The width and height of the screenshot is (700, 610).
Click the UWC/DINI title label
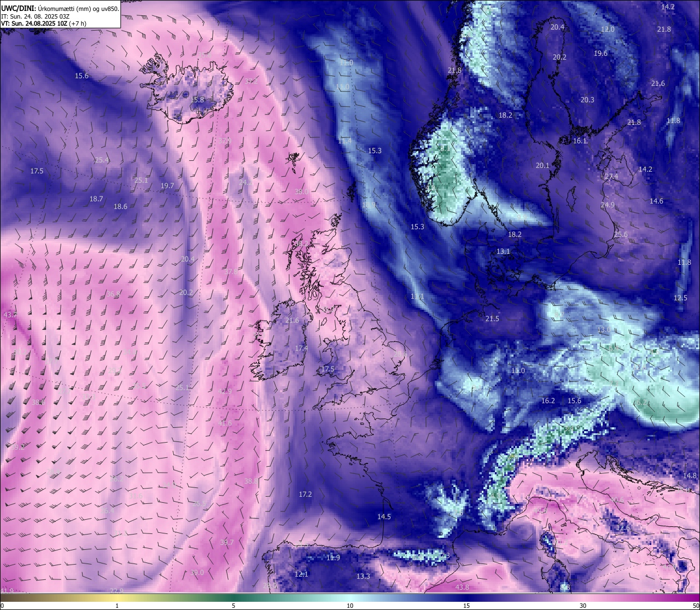[x=17, y=8]
